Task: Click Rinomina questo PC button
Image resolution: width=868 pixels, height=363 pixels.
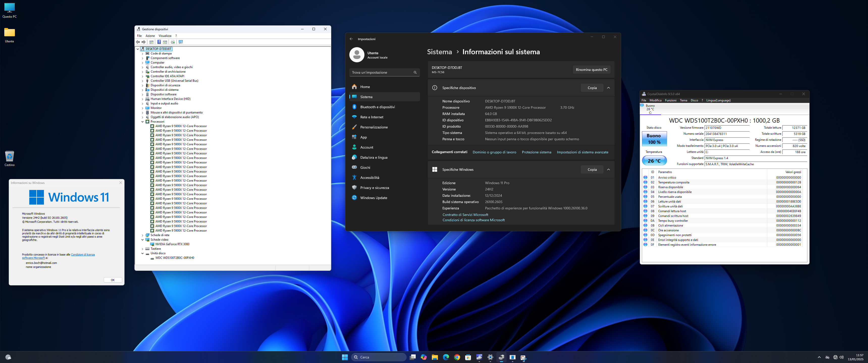Action: tap(591, 70)
